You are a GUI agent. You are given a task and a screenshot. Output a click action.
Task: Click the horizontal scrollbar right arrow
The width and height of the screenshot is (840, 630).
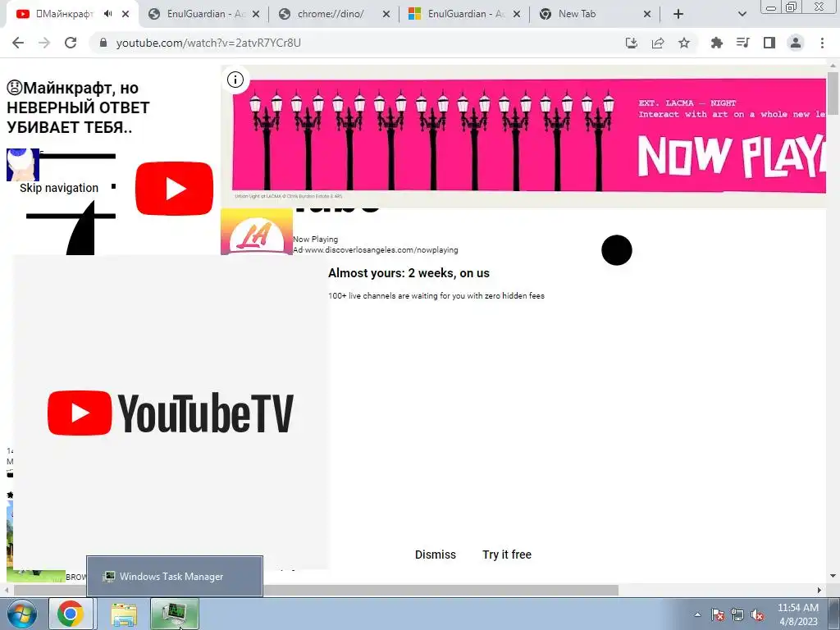coord(819,590)
